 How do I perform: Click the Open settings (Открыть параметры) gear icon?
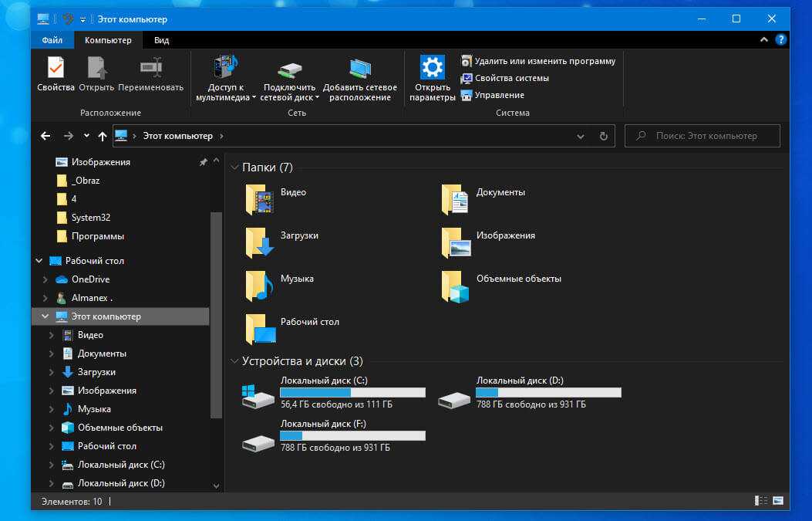point(432,68)
